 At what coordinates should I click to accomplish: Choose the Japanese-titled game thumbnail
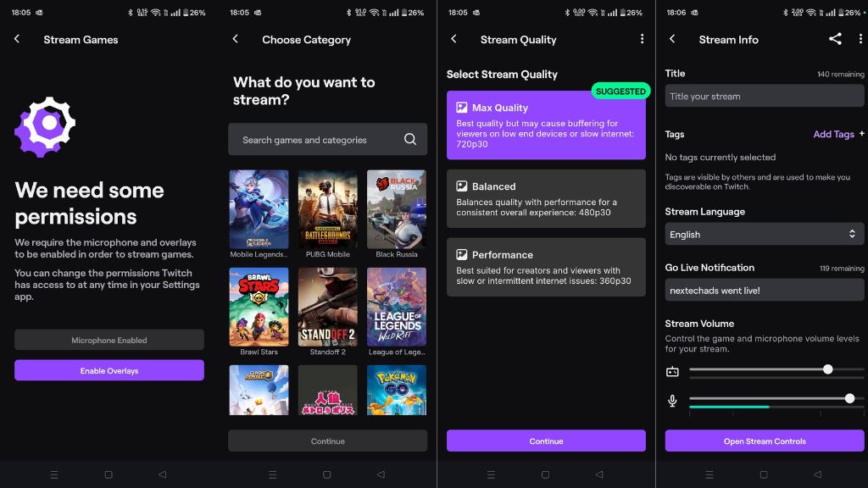pos(328,390)
